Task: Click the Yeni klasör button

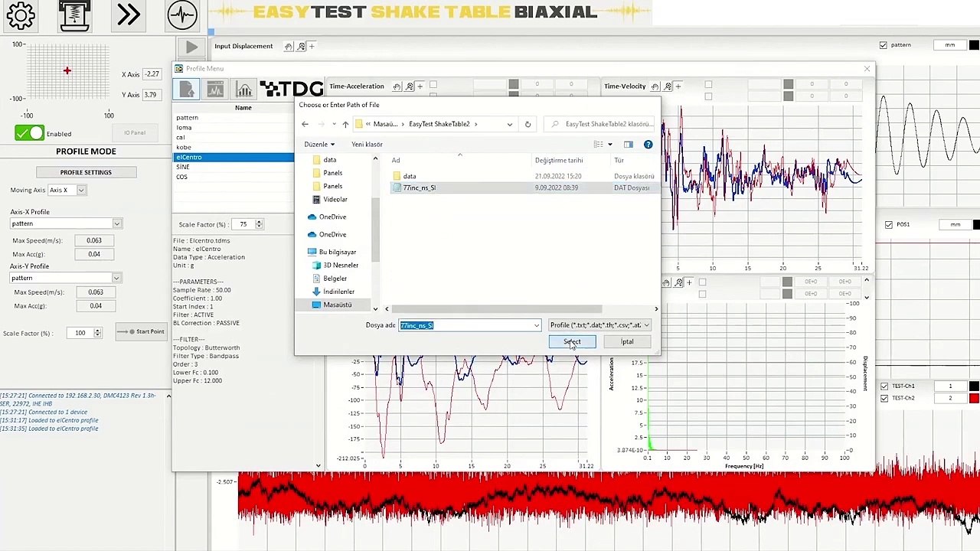Action: [367, 145]
